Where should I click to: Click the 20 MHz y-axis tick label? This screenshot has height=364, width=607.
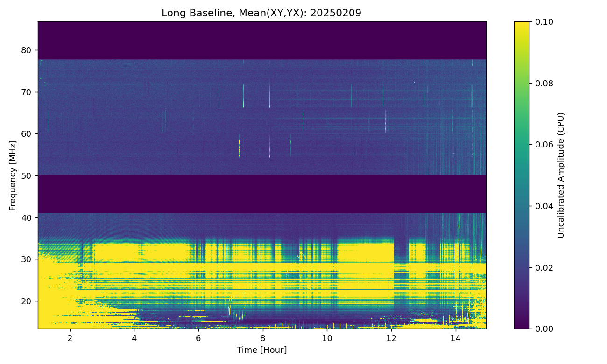tap(26, 301)
